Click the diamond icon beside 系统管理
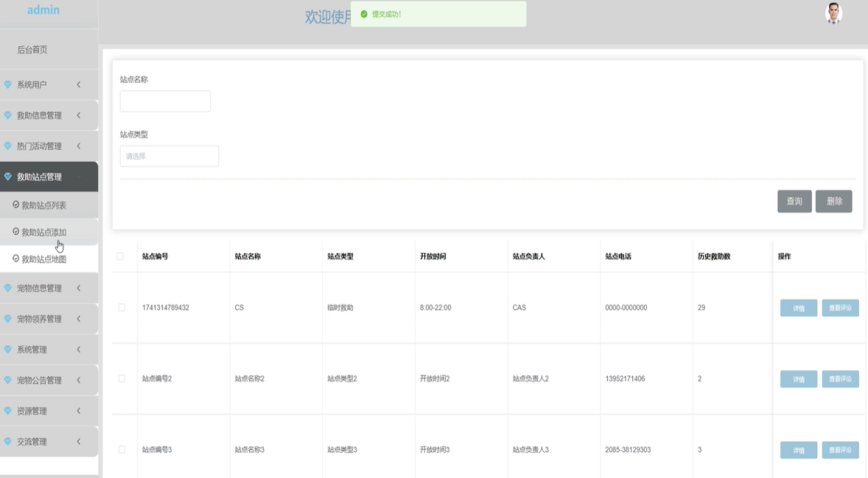 (x=8, y=350)
